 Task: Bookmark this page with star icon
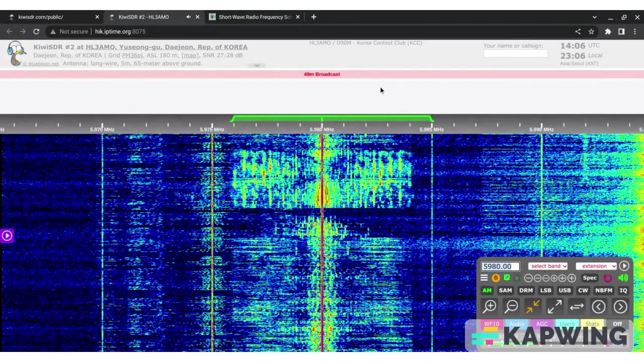coord(591,31)
